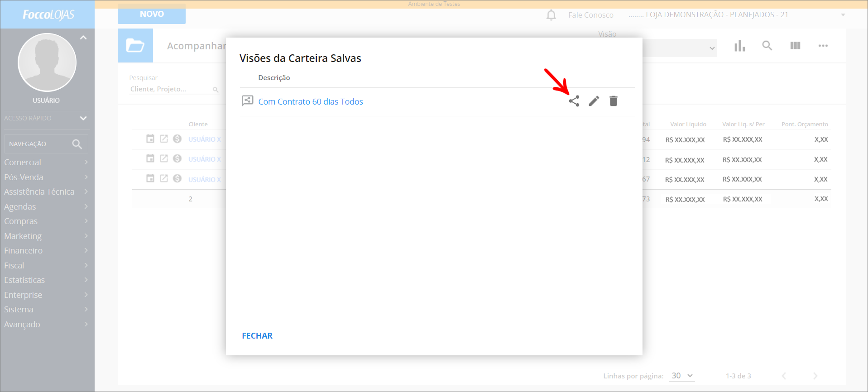Open the notifications bell
This screenshot has width=868, height=392.
tap(551, 15)
